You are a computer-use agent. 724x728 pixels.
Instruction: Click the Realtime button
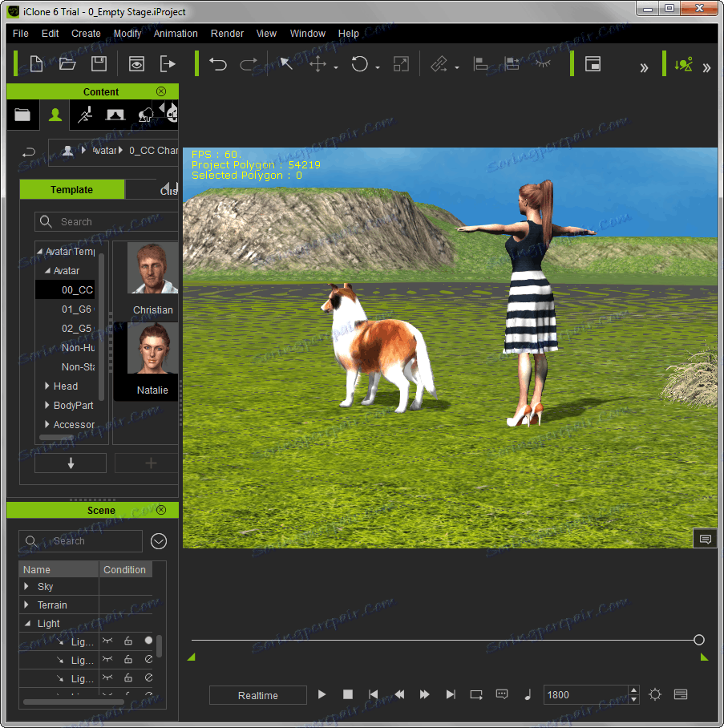(257, 695)
